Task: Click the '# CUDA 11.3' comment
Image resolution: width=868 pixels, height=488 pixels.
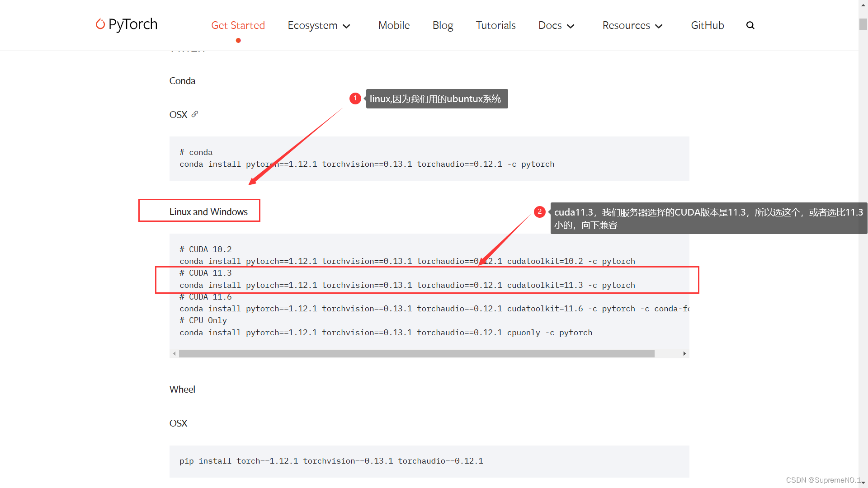Action: point(205,273)
